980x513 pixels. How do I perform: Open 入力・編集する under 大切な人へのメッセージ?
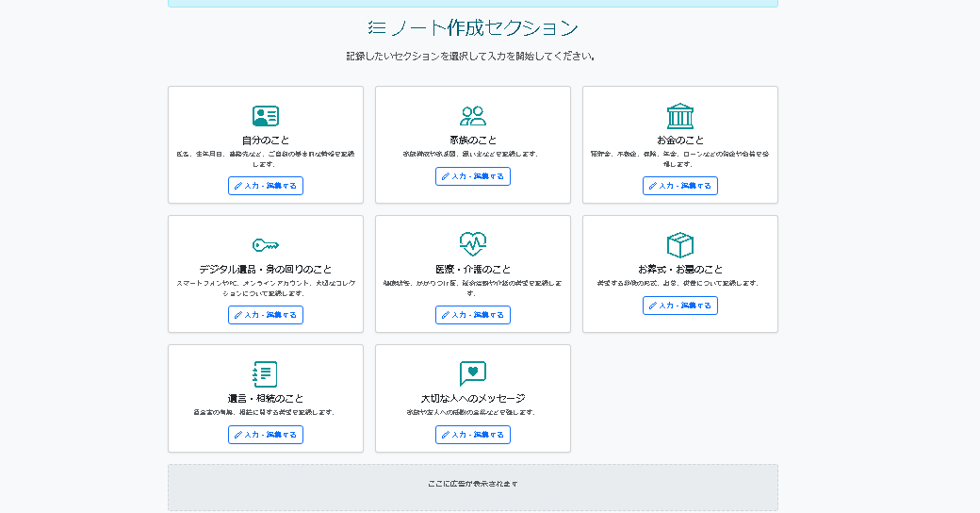(473, 435)
